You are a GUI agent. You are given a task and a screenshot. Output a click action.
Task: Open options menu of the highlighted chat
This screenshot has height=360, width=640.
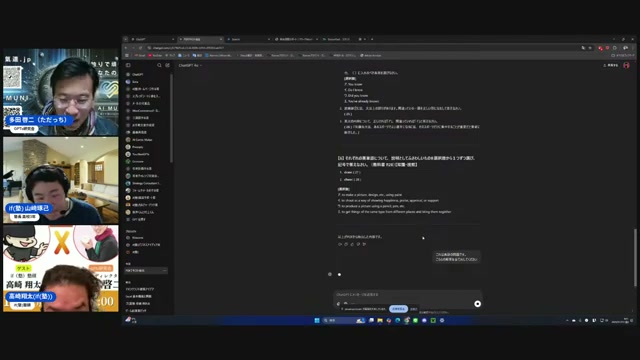(x=164, y=271)
